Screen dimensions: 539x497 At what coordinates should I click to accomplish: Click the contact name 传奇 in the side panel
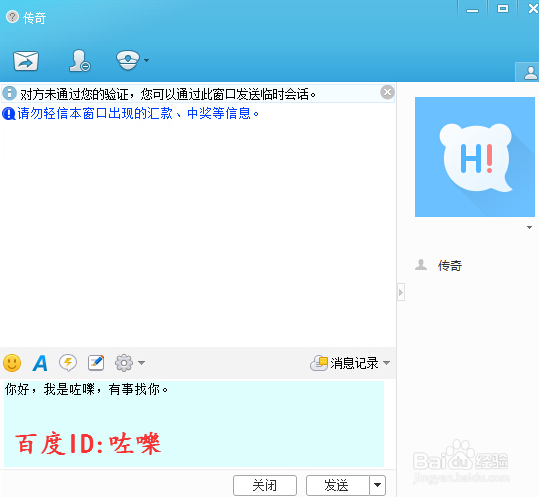pyautogui.click(x=450, y=266)
